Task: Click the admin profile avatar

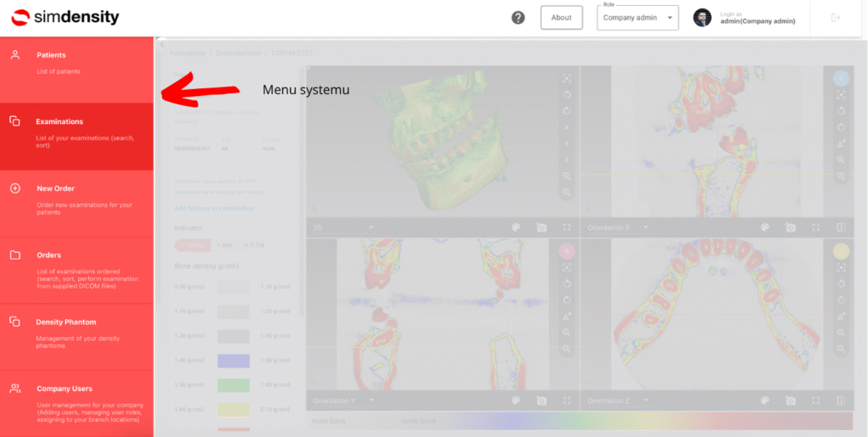Action: 702,18
